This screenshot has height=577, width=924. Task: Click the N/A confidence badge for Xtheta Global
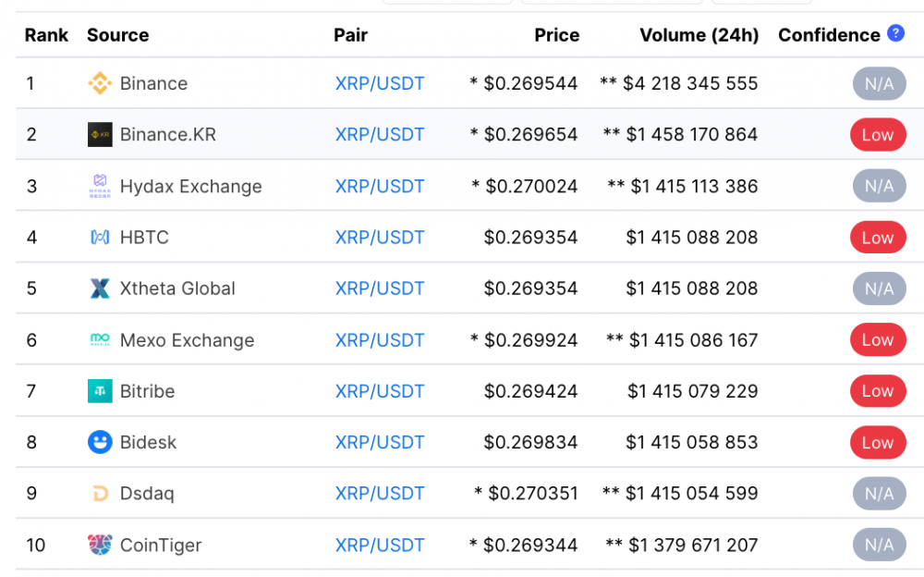880,289
